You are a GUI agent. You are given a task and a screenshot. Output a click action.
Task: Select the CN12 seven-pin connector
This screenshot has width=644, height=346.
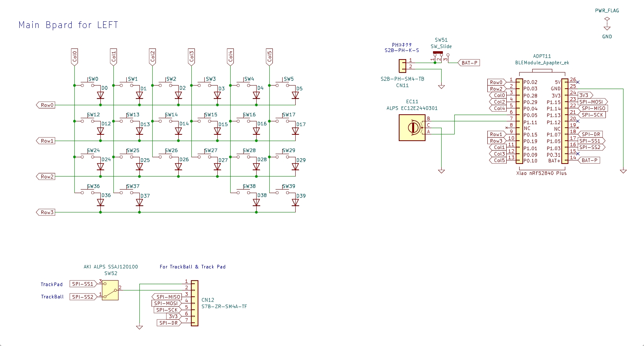tap(194, 303)
